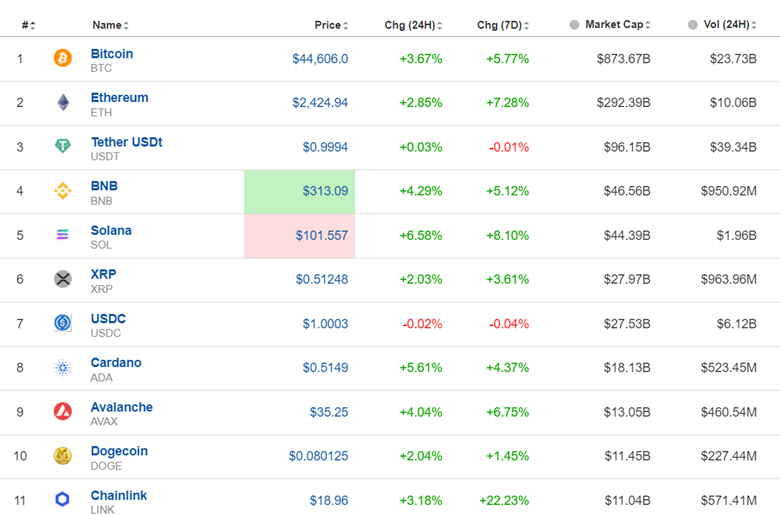Click XRP market cap $27.97B
This screenshot has height=515, width=780.
(627, 279)
